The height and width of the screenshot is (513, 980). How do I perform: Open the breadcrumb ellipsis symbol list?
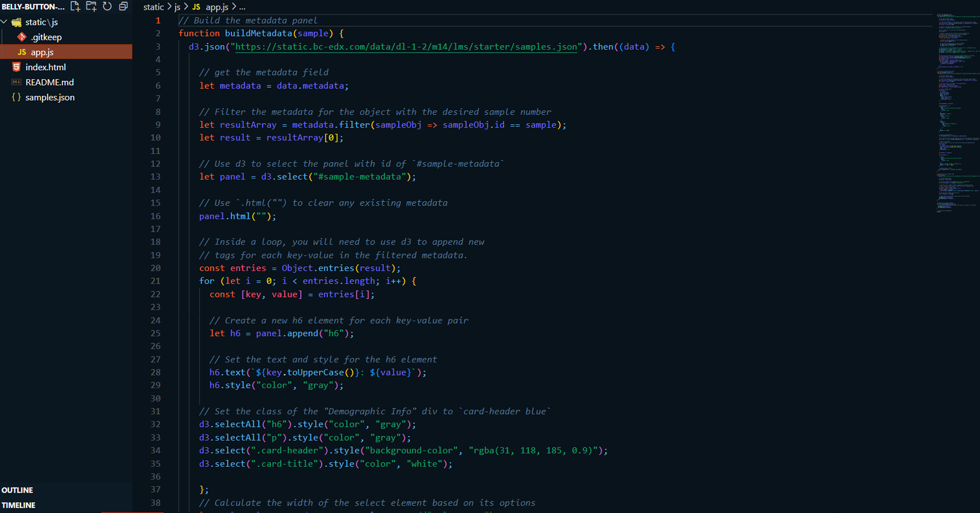pos(242,7)
